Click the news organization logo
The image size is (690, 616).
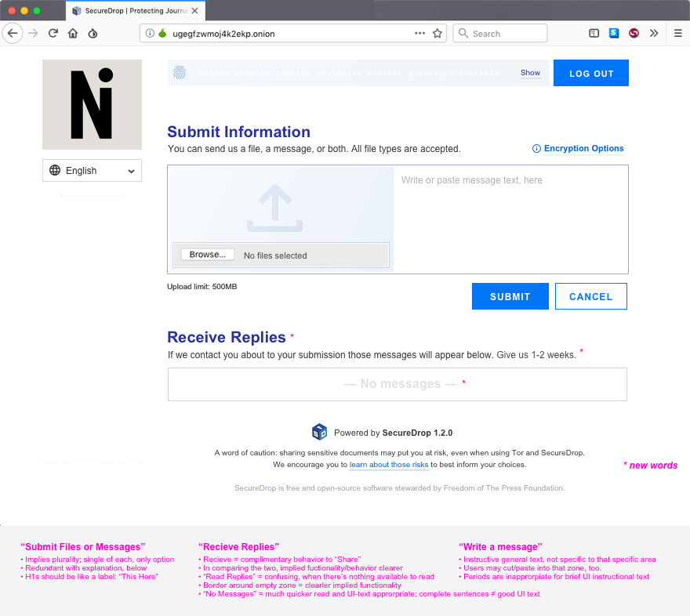click(x=92, y=105)
